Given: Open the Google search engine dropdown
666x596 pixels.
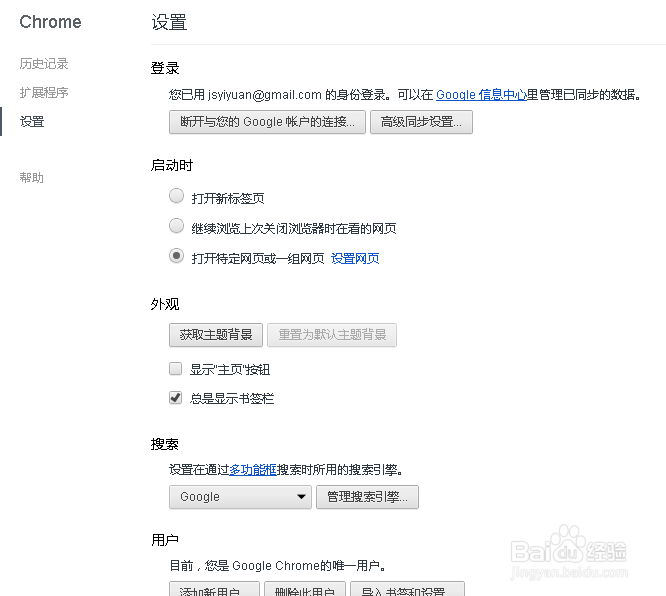Looking at the screenshot, I should pos(240,497).
